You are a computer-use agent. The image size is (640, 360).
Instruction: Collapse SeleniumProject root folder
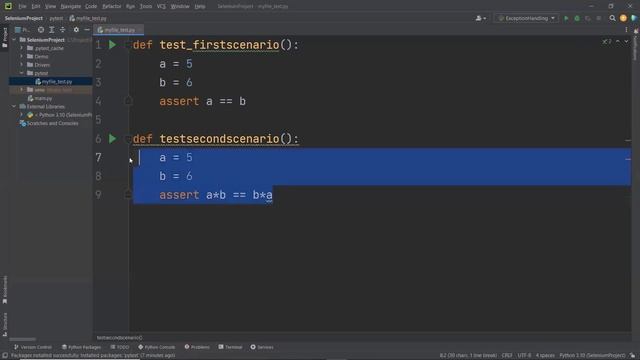(x=14, y=40)
